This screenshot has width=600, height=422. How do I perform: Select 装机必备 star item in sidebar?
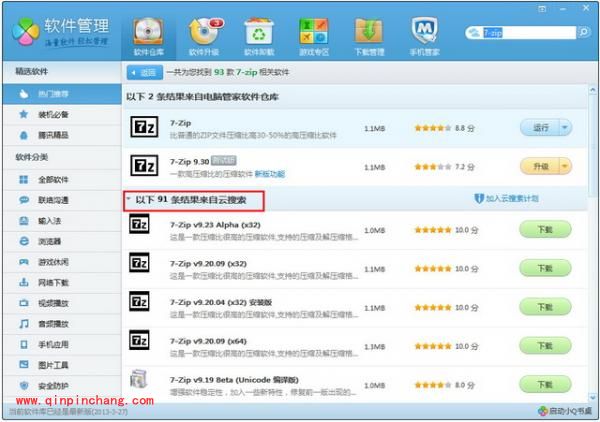click(x=62, y=114)
